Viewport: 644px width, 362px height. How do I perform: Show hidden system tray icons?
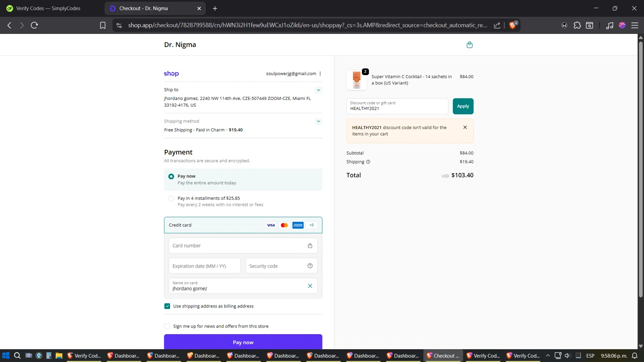pyautogui.click(x=548, y=356)
